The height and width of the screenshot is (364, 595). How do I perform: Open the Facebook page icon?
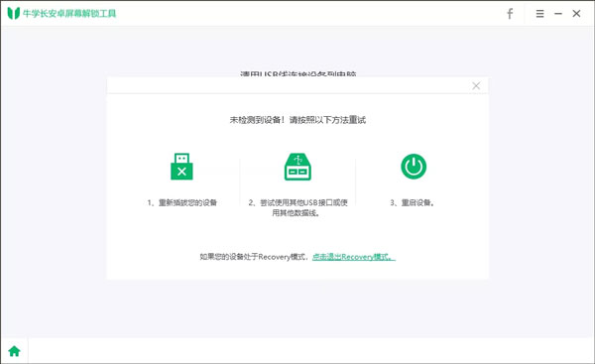click(510, 14)
